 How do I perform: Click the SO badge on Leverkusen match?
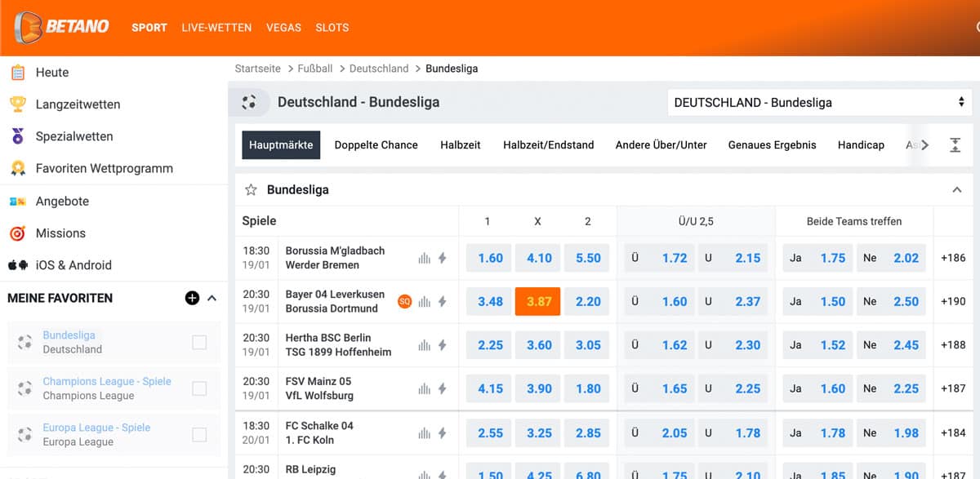[x=404, y=301]
